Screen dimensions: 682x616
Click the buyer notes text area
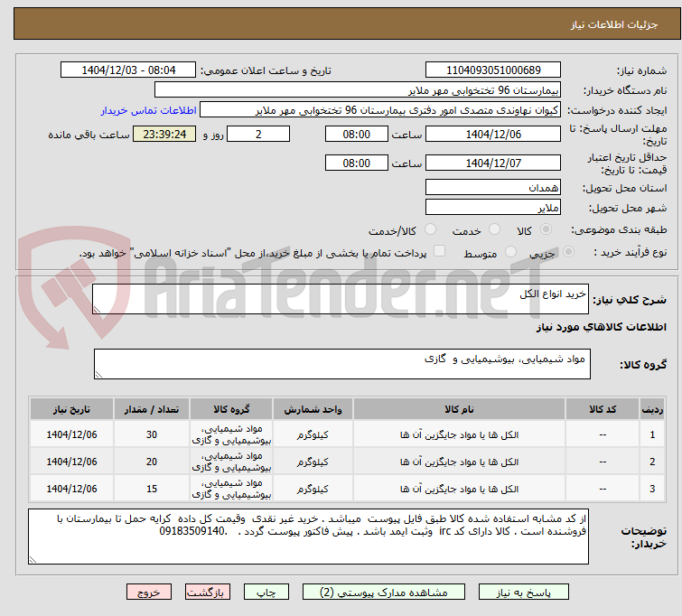click(x=308, y=537)
